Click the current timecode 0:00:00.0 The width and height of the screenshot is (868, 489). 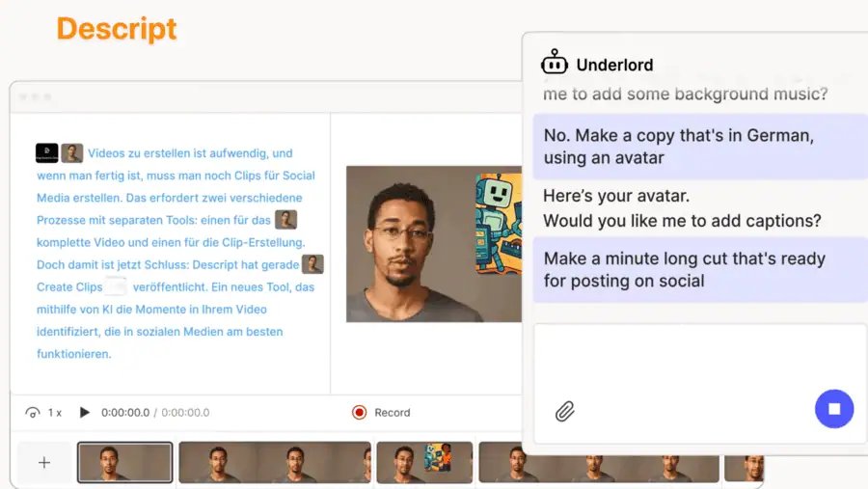click(x=125, y=413)
